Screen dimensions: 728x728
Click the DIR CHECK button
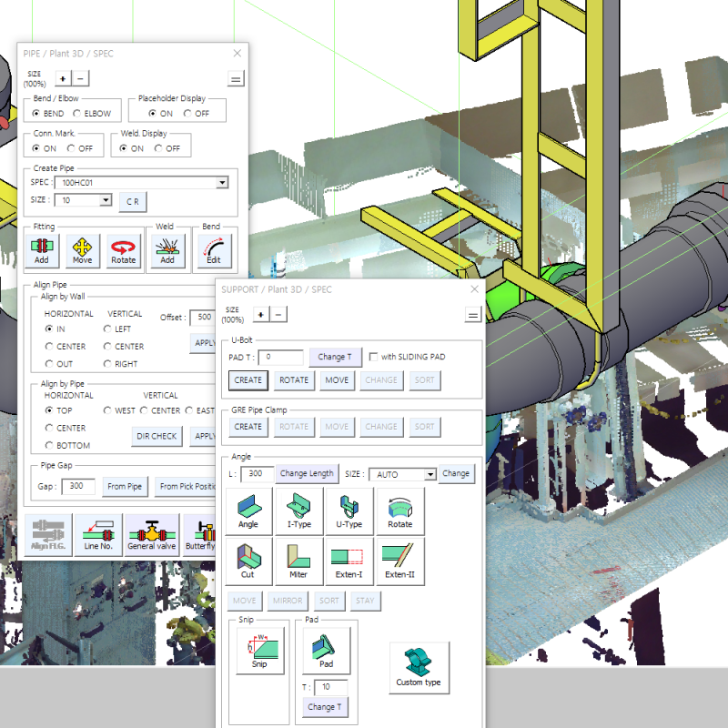click(156, 436)
